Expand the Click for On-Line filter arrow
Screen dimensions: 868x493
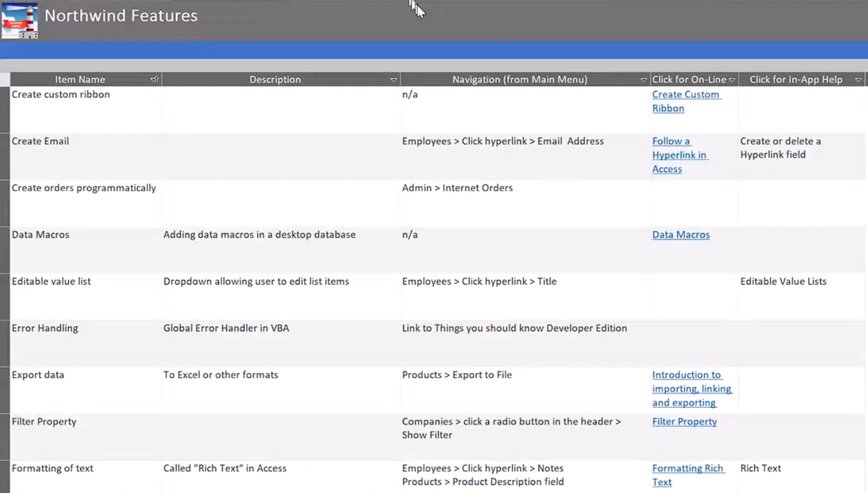coord(732,79)
